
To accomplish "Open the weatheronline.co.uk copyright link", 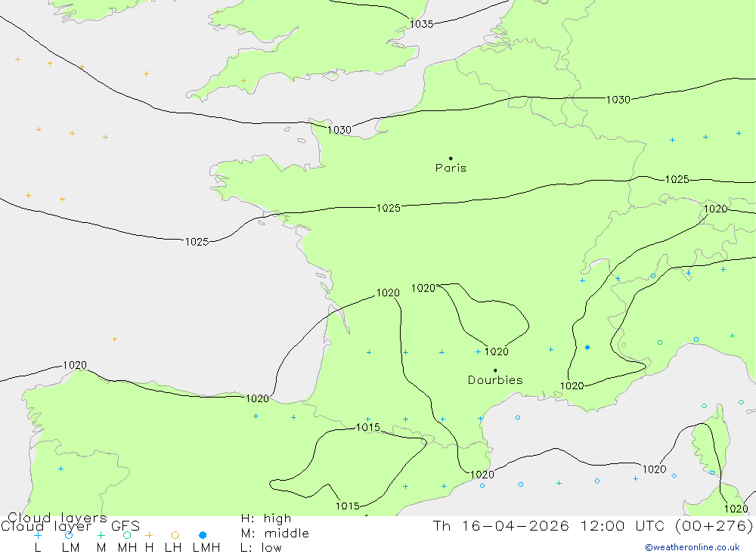I will click(x=692, y=547).
